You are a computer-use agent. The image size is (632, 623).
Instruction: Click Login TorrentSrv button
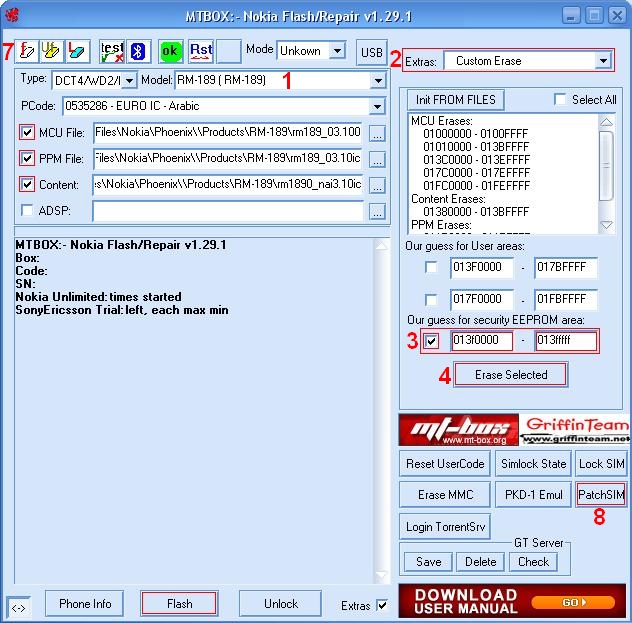pos(445,527)
